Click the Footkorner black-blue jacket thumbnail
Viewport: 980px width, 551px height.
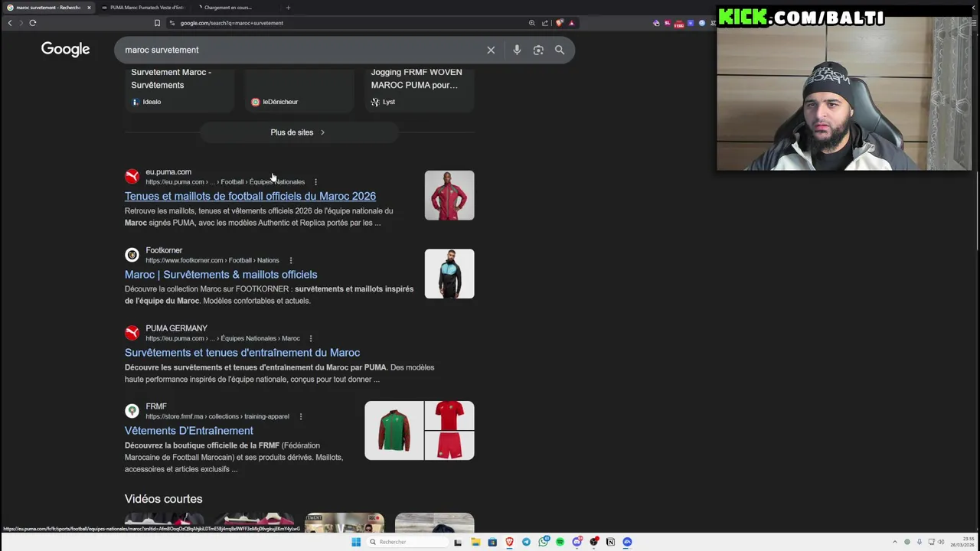449,273
